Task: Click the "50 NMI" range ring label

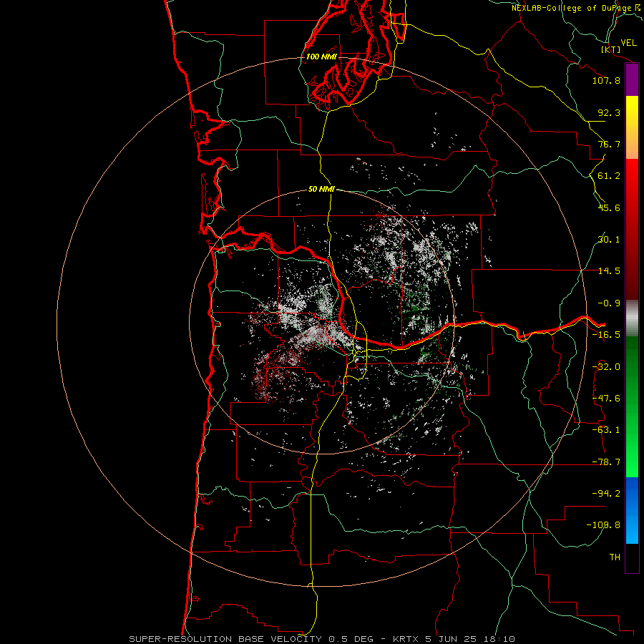Action: (321, 190)
